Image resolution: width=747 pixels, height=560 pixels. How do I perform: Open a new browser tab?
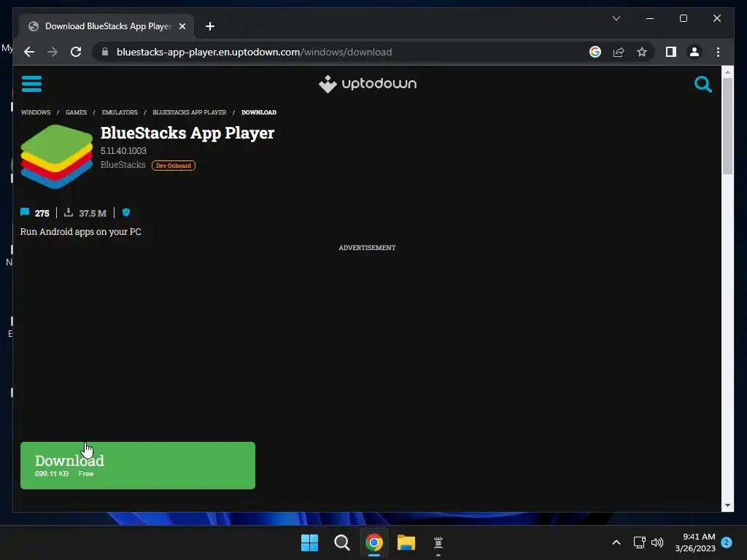(209, 26)
